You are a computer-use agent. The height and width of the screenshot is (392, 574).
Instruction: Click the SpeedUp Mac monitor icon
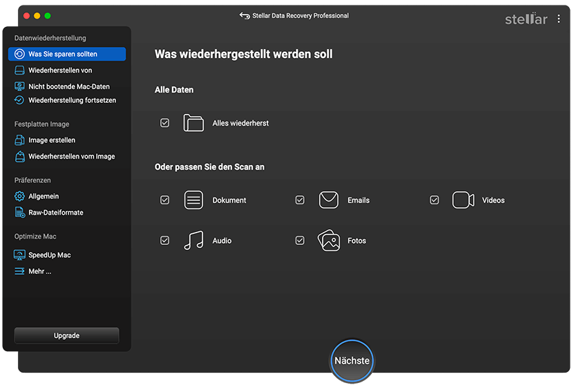19,255
